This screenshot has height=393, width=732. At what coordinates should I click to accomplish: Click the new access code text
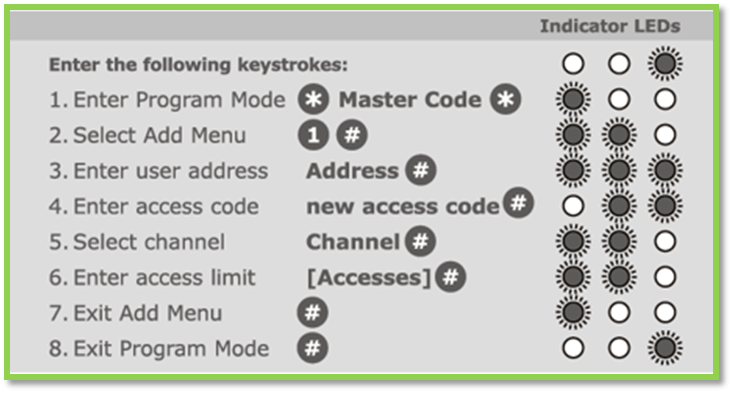click(x=403, y=206)
